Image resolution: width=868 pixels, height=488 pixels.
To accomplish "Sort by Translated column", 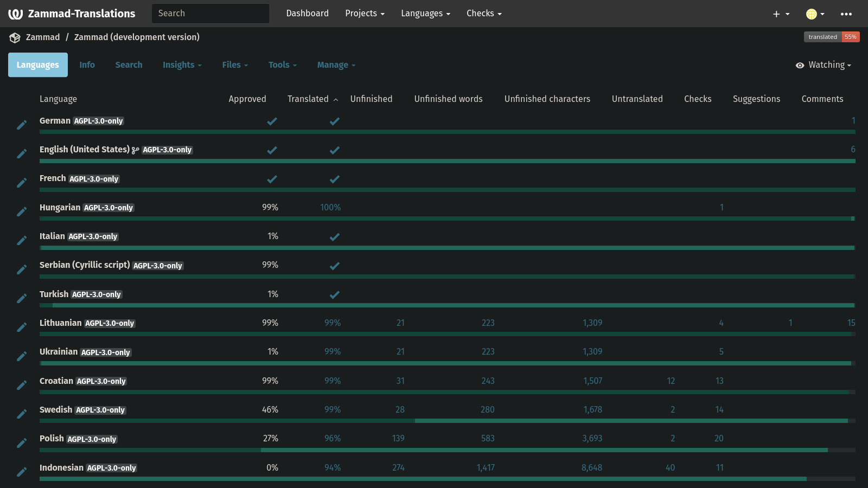I will click(x=312, y=99).
